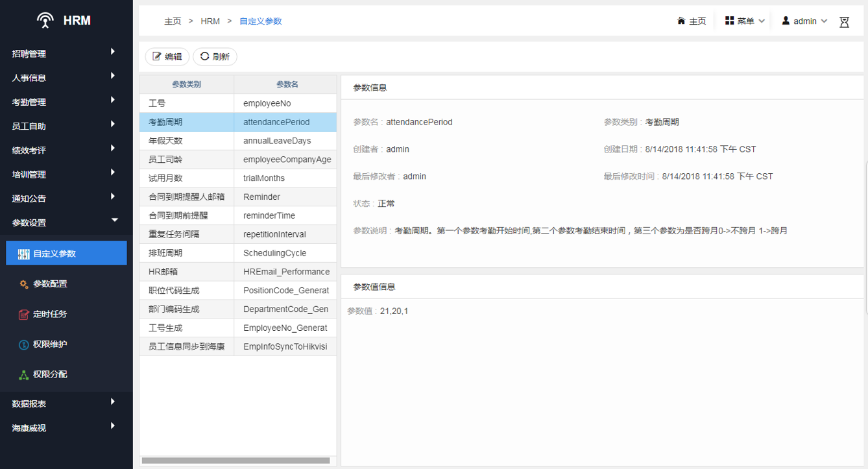Select the annualLeaveDays parameter row
The width and height of the screenshot is (868, 469).
(x=277, y=141)
